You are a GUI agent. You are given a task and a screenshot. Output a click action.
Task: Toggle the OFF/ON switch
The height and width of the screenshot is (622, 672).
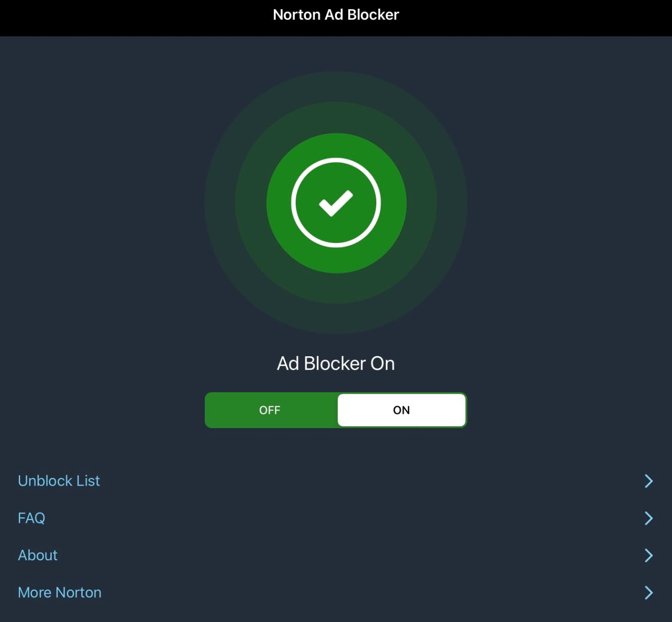(x=336, y=410)
